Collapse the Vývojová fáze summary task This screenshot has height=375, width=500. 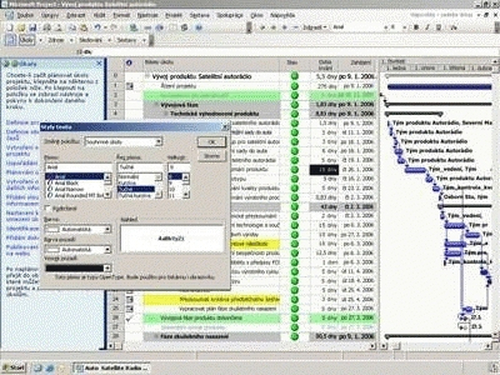(x=156, y=105)
